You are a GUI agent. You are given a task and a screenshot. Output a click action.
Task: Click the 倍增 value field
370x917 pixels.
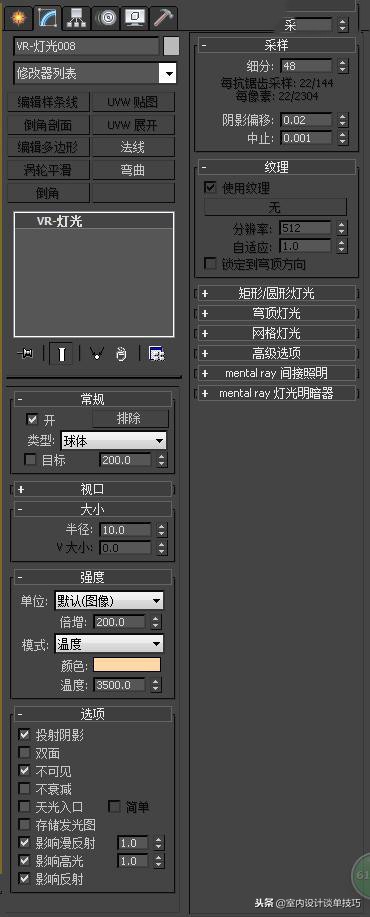point(119,622)
